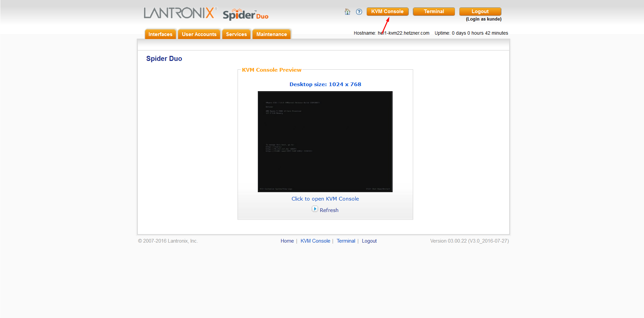Click the Refresh link text
Screen dimensions: 644x318
point(329,210)
